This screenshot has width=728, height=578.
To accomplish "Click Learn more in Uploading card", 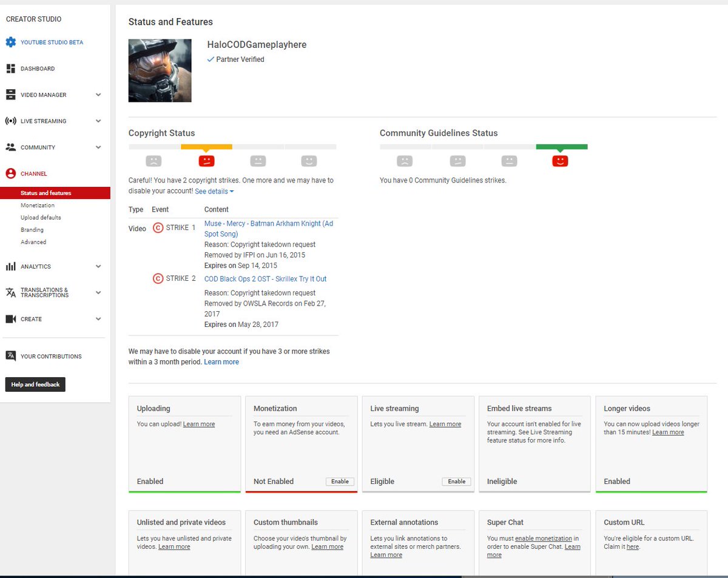I will 199,424.
